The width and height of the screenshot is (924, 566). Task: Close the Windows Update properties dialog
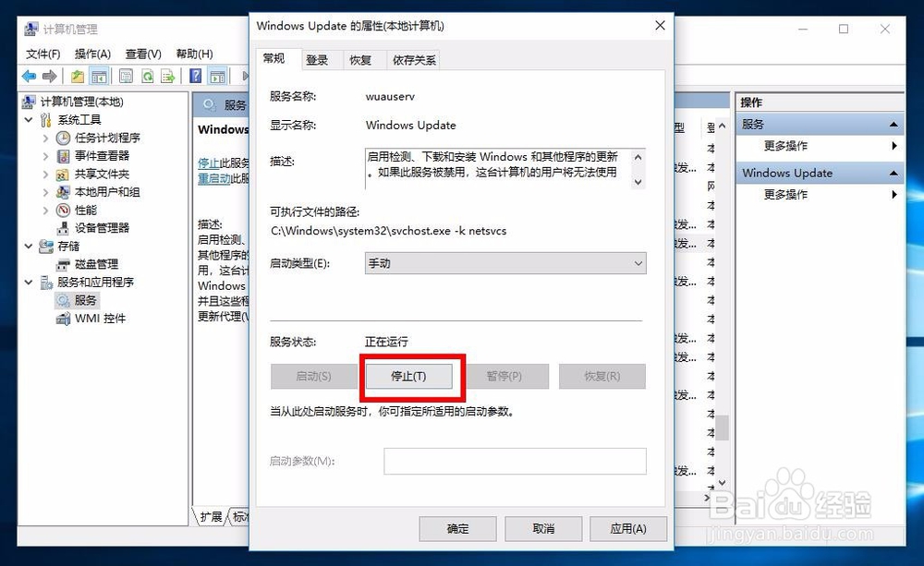(x=660, y=25)
